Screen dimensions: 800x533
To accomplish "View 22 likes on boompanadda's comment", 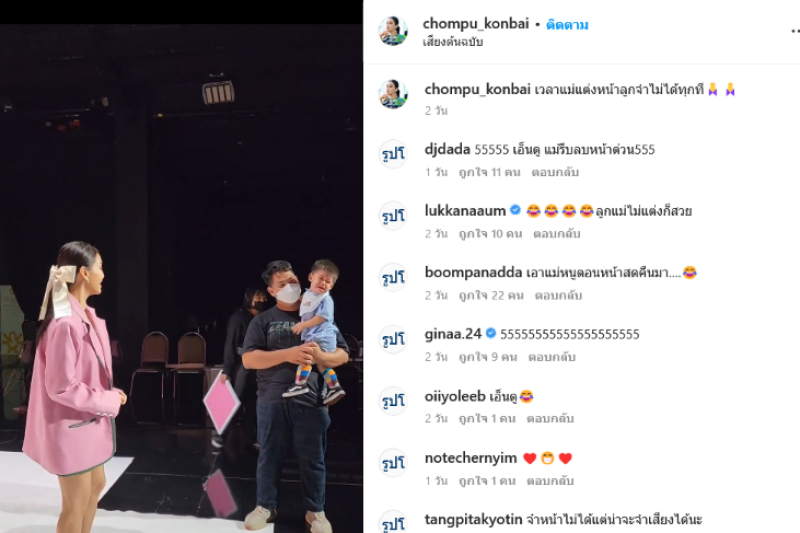I will 491,295.
